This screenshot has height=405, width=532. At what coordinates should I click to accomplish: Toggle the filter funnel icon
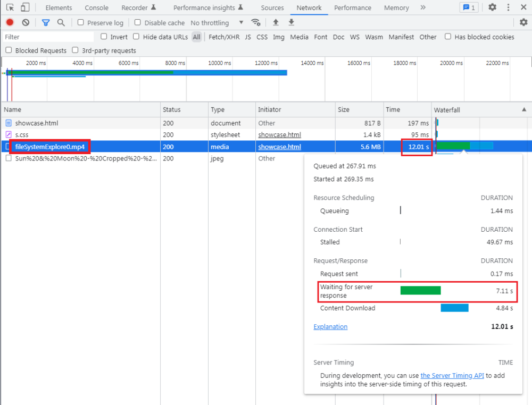click(x=45, y=23)
